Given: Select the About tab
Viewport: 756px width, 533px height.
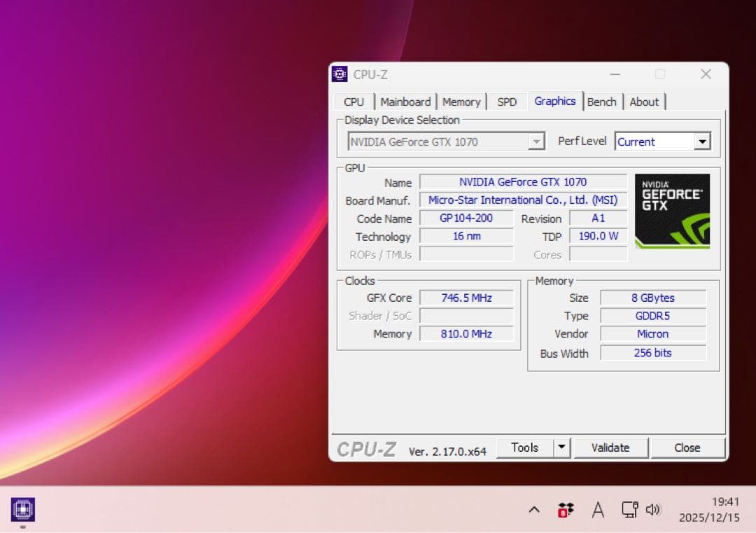Looking at the screenshot, I should tap(644, 102).
